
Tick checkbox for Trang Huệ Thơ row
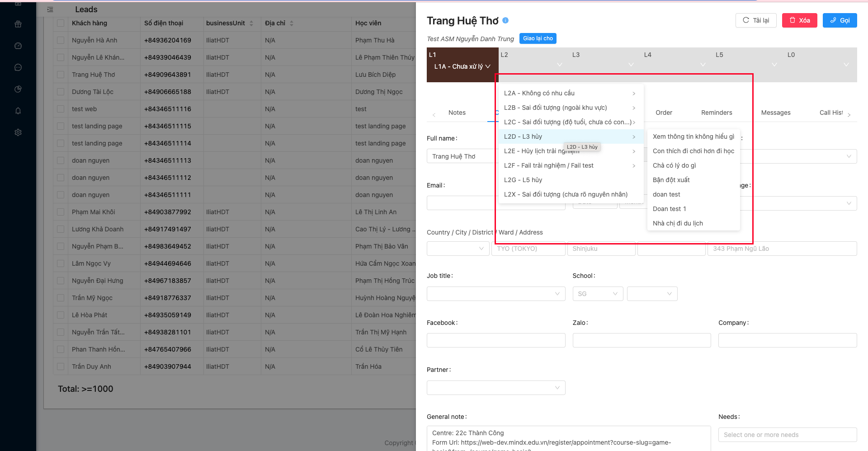click(61, 75)
